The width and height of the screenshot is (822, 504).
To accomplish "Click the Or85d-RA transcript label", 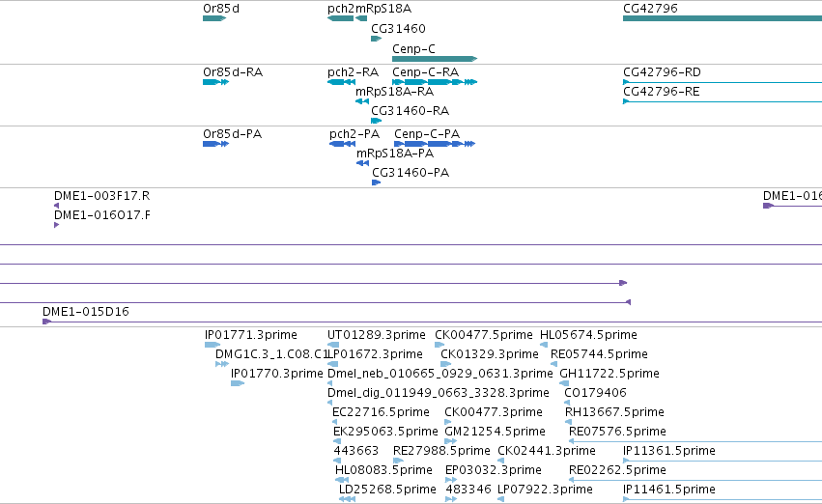I will click(233, 71).
